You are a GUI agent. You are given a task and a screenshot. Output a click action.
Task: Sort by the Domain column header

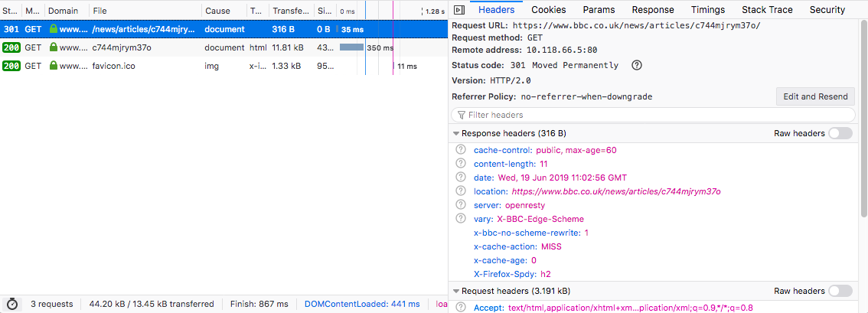67,11
